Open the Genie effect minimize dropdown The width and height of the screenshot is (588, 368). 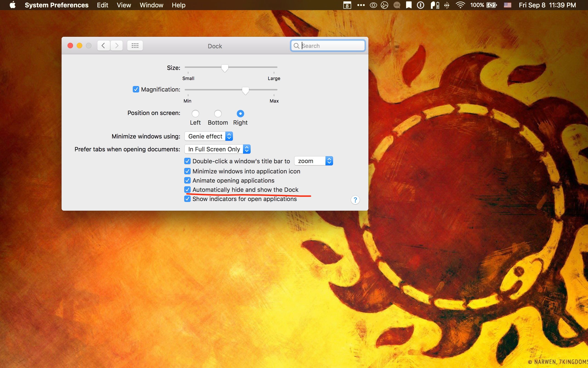(209, 136)
